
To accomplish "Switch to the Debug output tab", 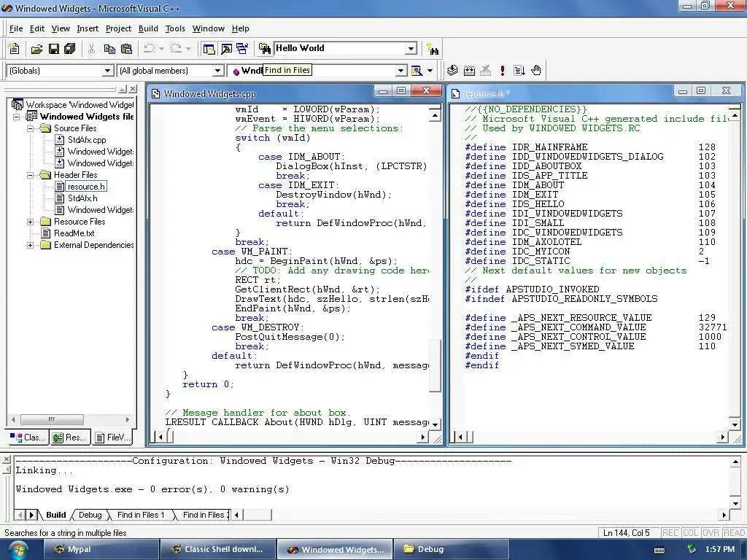I will (90, 515).
